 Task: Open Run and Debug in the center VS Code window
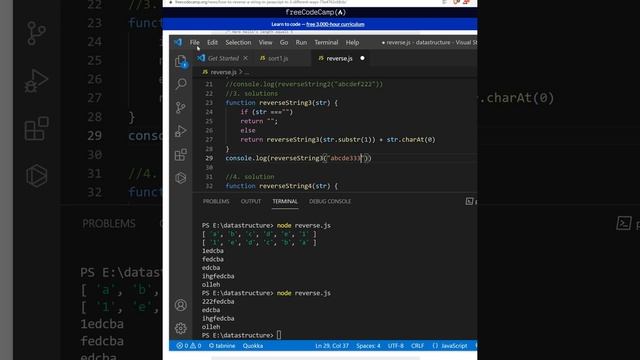point(181,131)
